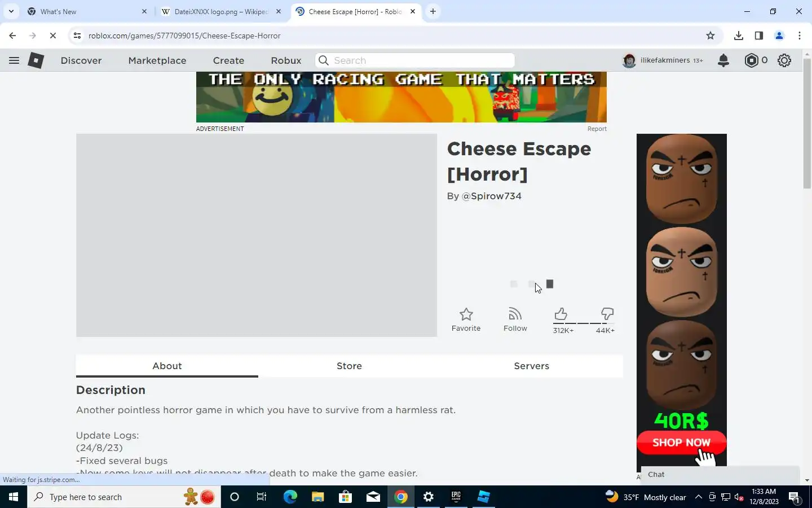Open Robux in the Roblox navigation
The image size is (812, 508).
pyautogui.click(x=286, y=60)
